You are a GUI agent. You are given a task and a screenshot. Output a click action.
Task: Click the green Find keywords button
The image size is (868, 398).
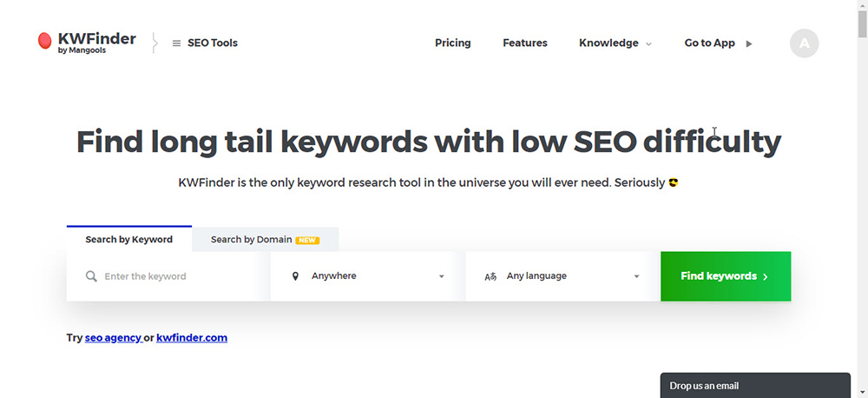726,276
